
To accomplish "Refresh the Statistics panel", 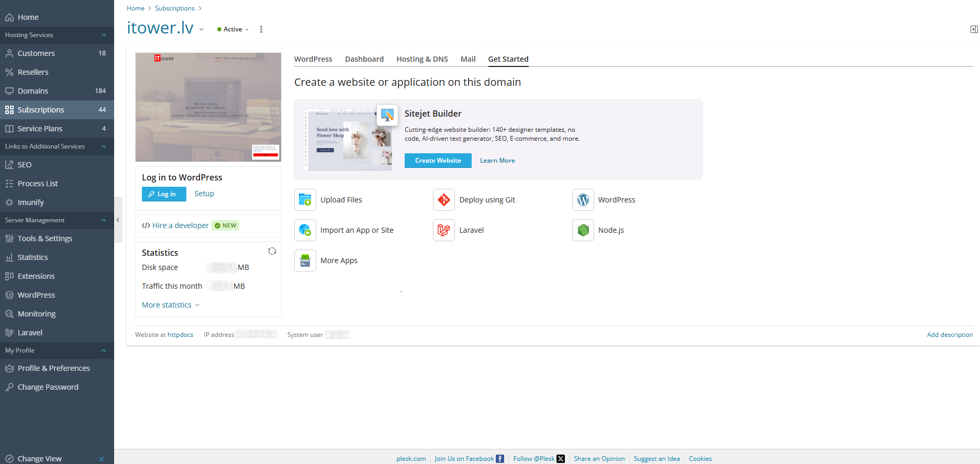I will click(x=272, y=252).
